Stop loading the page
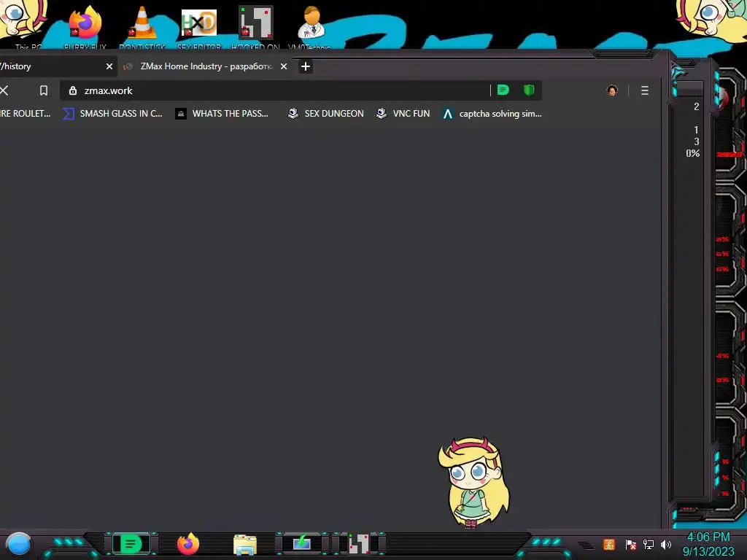Viewport: 747px width, 560px height. coord(4,90)
